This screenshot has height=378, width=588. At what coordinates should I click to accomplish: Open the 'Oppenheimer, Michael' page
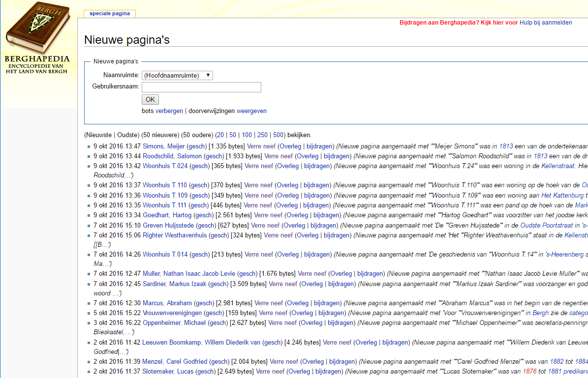tap(174, 322)
